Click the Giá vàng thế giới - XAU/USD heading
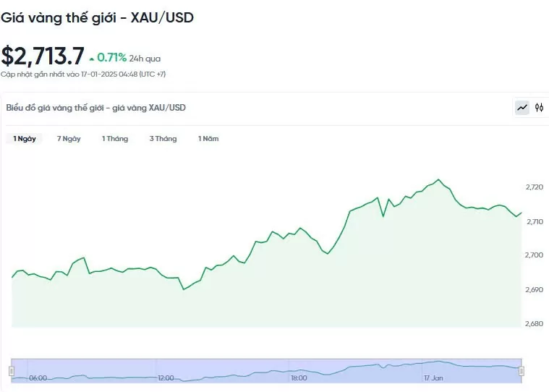Screen dimensions: 549x392 click(x=97, y=17)
